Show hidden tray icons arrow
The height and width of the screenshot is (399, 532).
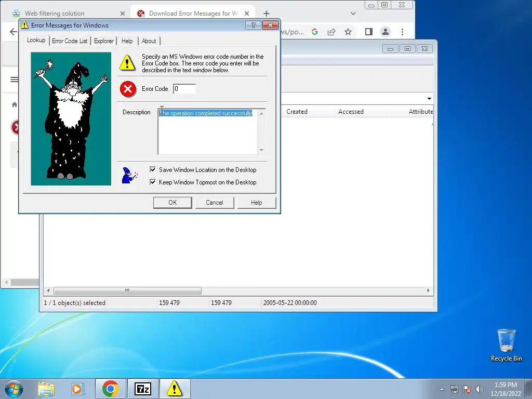tap(442, 389)
